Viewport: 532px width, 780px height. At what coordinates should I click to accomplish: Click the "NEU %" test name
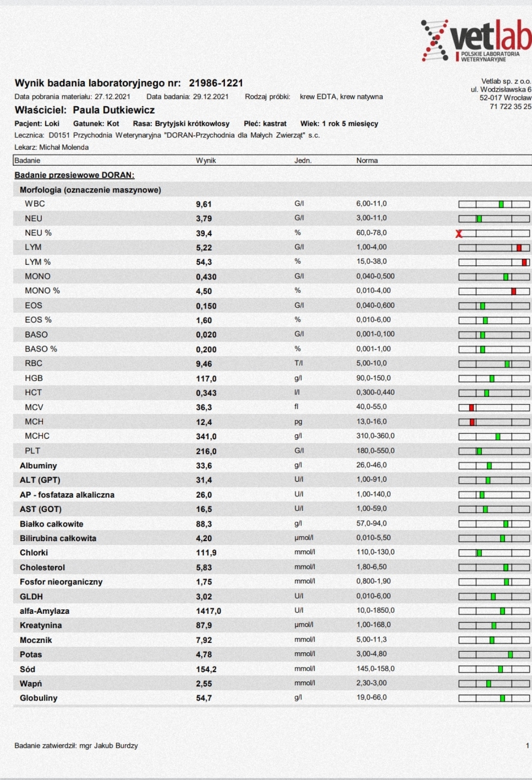pyautogui.click(x=38, y=233)
